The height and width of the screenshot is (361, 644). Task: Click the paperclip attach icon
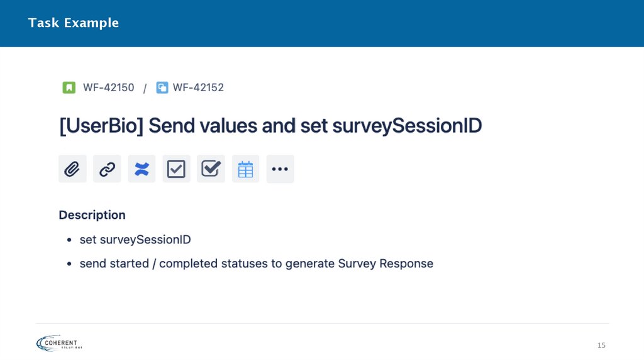(72, 169)
